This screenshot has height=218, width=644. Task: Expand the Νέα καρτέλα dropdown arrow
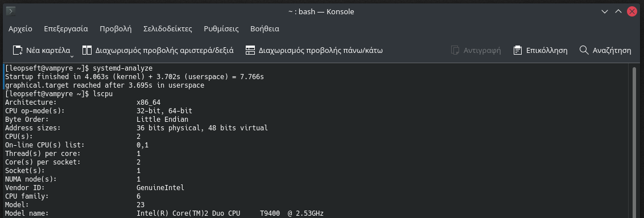pos(72,56)
